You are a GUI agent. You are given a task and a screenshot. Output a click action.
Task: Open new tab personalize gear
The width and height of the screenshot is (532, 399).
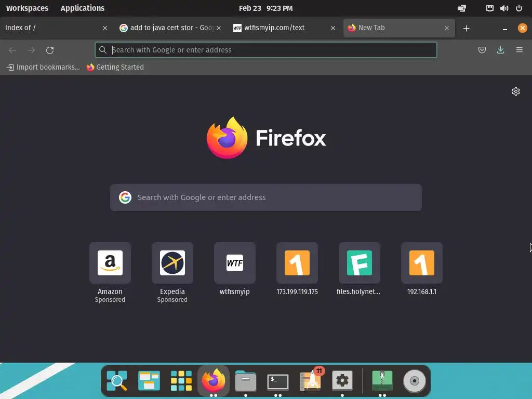pyautogui.click(x=516, y=91)
